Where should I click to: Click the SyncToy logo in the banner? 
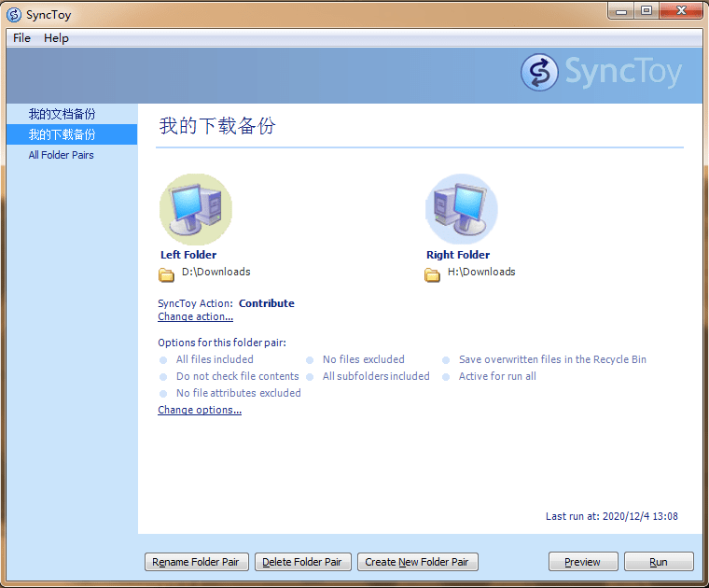tap(602, 73)
